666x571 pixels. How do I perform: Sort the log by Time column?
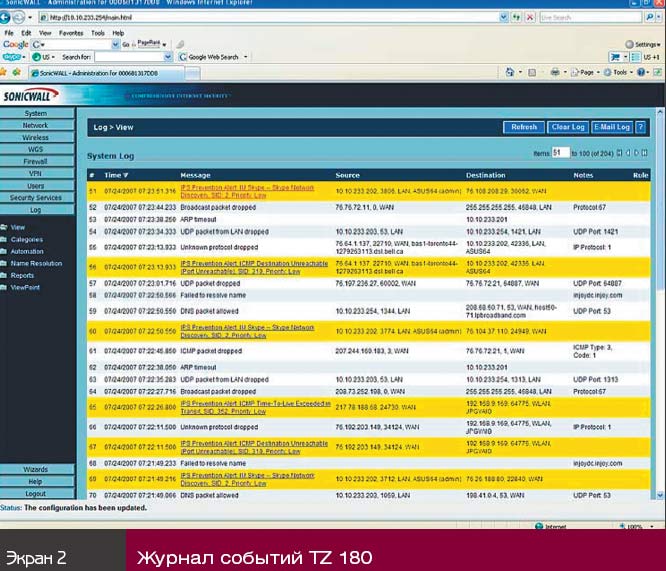point(115,174)
